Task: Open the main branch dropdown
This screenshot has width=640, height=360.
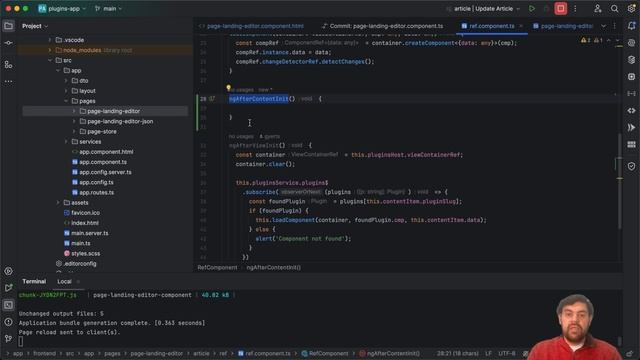Action: point(108,9)
